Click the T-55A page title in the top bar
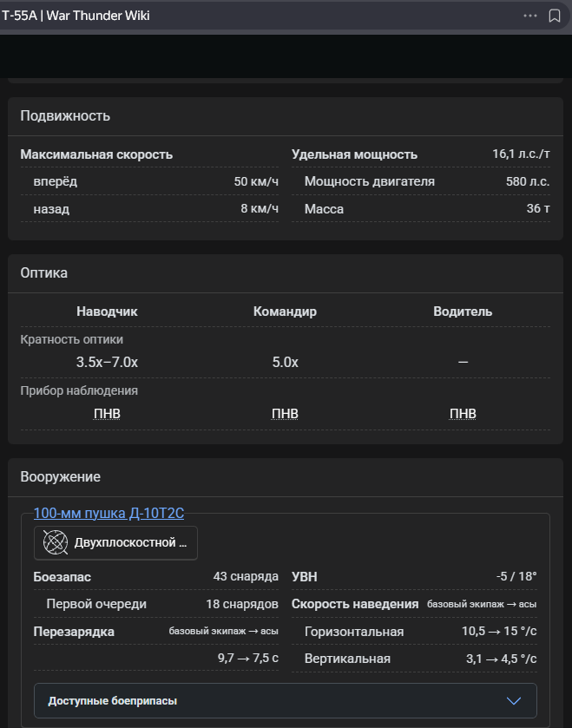The width and height of the screenshot is (572, 728). pyautogui.click(x=76, y=16)
